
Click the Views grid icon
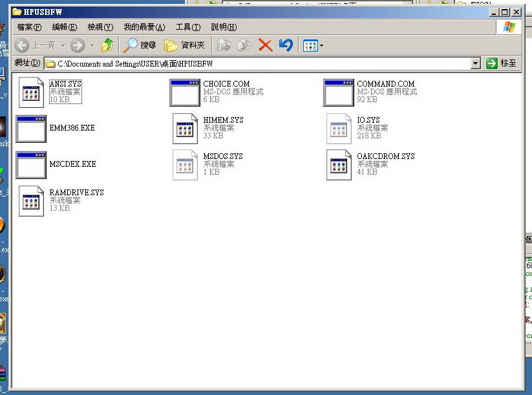click(310, 45)
